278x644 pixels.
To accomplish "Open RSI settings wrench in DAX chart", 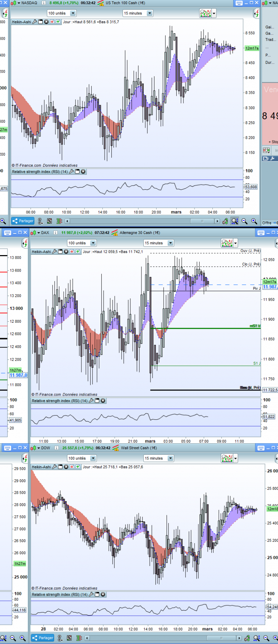I will pyautogui.click(x=91, y=401).
